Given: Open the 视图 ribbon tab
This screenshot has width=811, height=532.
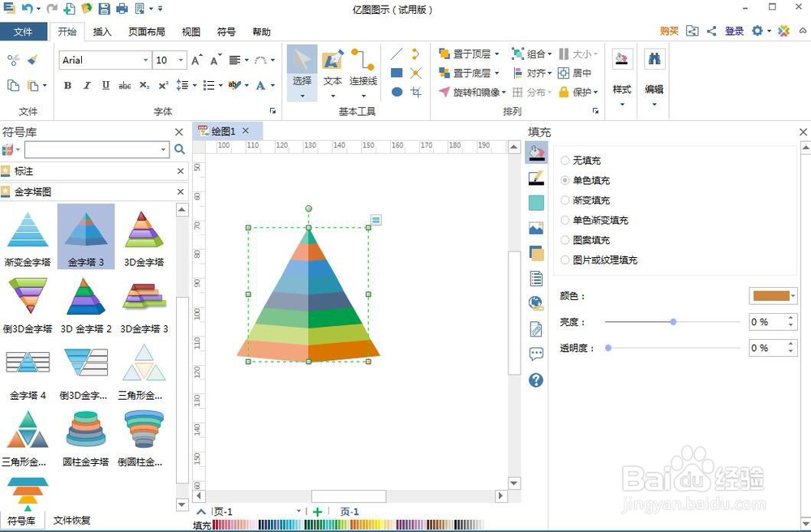Looking at the screenshot, I should coord(191,32).
